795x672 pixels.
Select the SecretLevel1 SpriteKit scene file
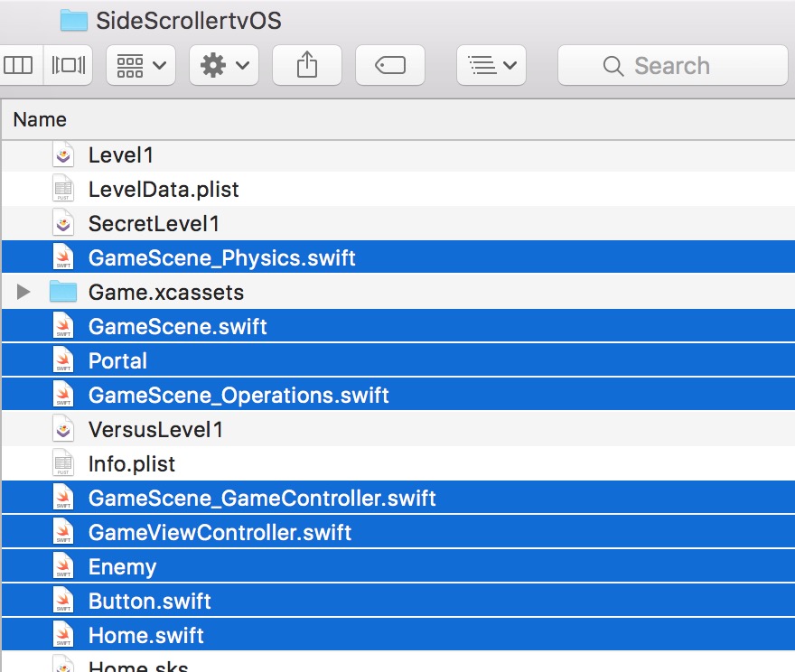coord(154,223)
